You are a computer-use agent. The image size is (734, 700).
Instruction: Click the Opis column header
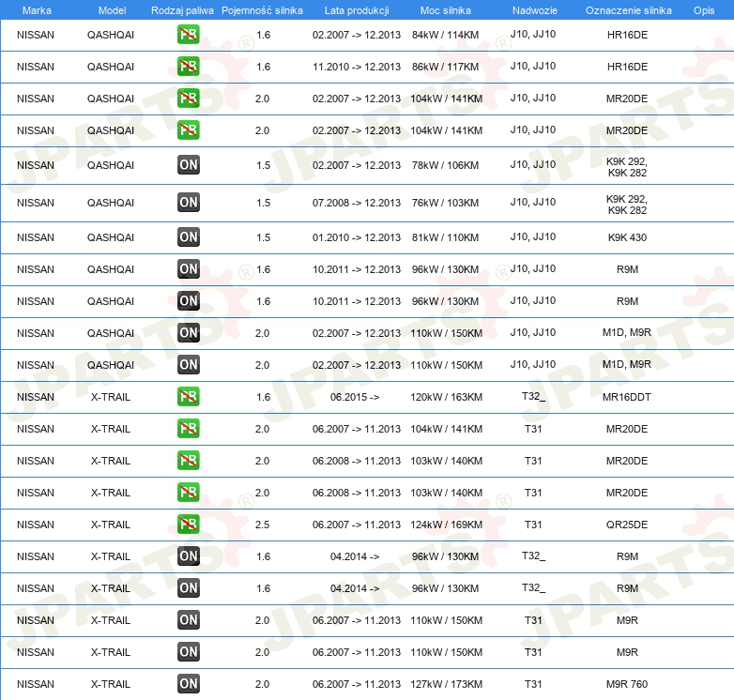coord(704,10)
